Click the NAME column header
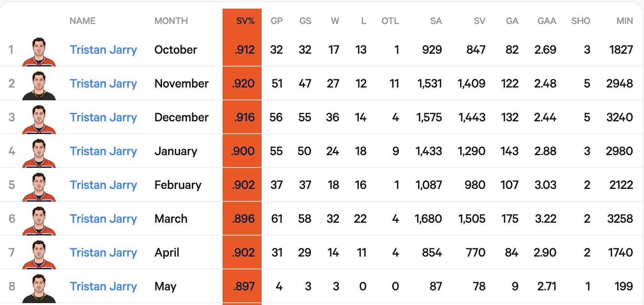This screenshot has width=644, height=305. (83, 21)
